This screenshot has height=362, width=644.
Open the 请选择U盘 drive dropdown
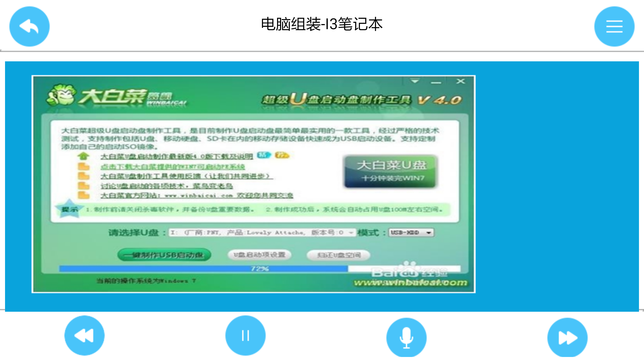262,232
